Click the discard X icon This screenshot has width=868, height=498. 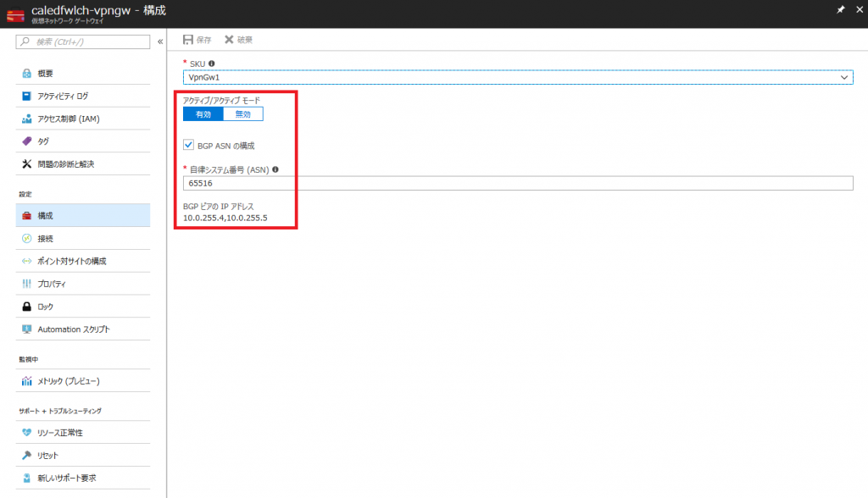[x=229, y=40]
